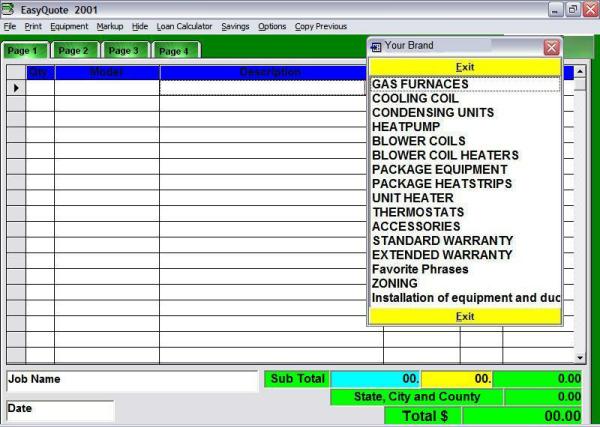The width and height of the screenshot is (600, 427).
Task: Select PACKAGE EQUIPMENT in the list
Action: [465, 169]
